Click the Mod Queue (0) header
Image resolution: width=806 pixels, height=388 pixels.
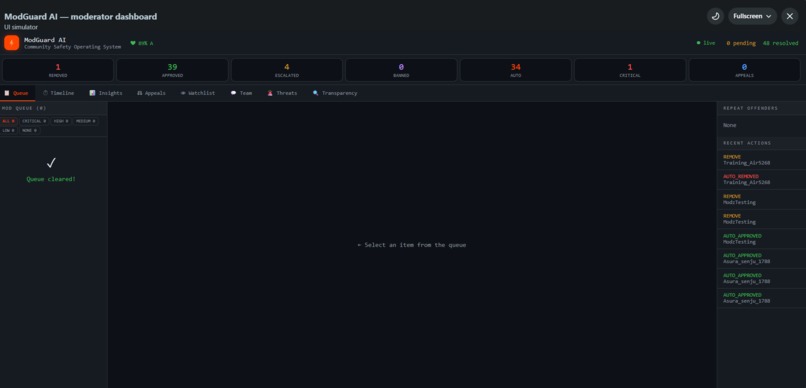click(24, 108)
